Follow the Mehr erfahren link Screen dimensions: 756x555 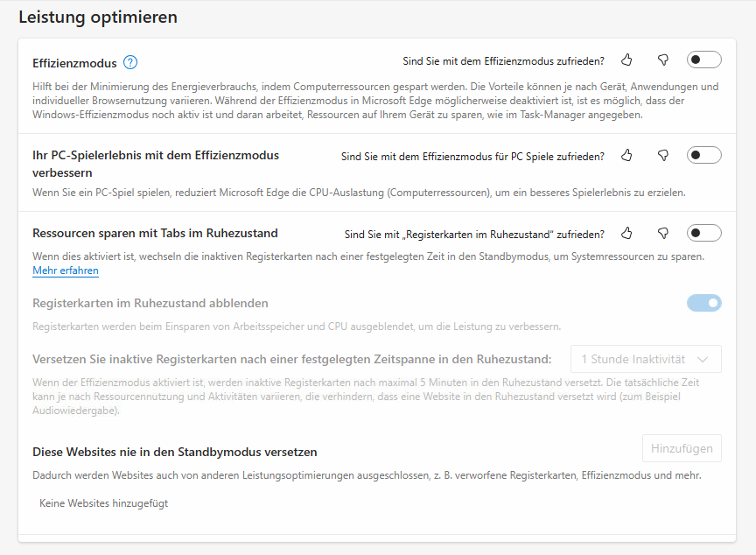pos(66,271)
